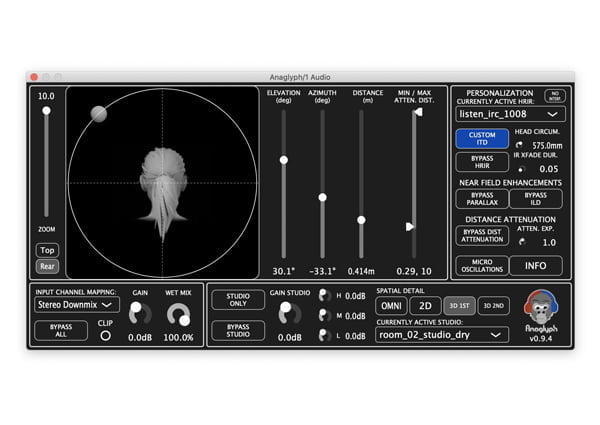This screenshot has width=600, height=425.
Task: Click the atten. exp. value 1.0
Action: [x=549, y=242]
